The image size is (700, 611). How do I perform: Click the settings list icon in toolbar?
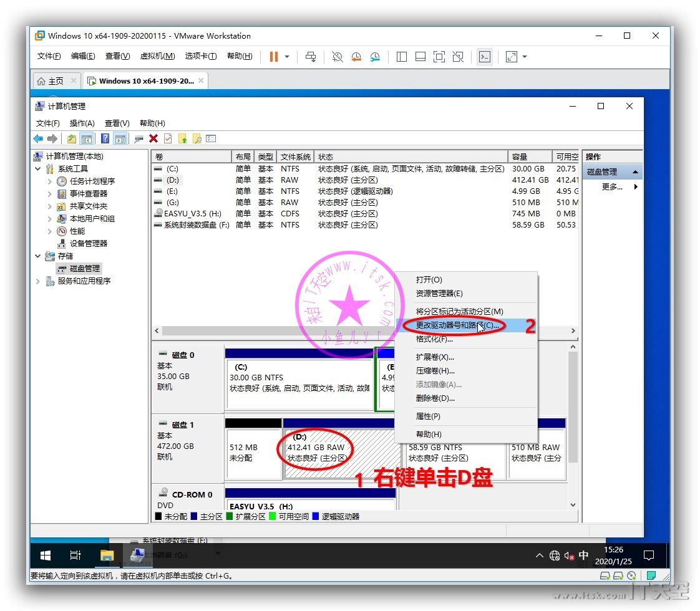click(x=211, y=138)
